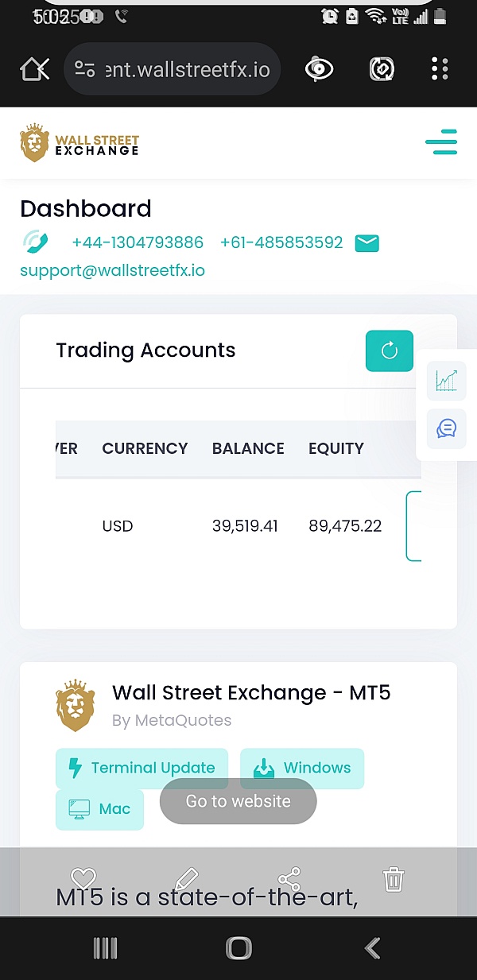Image resolution: width=477 pixels, height=980 pixels.
Task: Tap the Go to website button
Action: tap(238, 801)
